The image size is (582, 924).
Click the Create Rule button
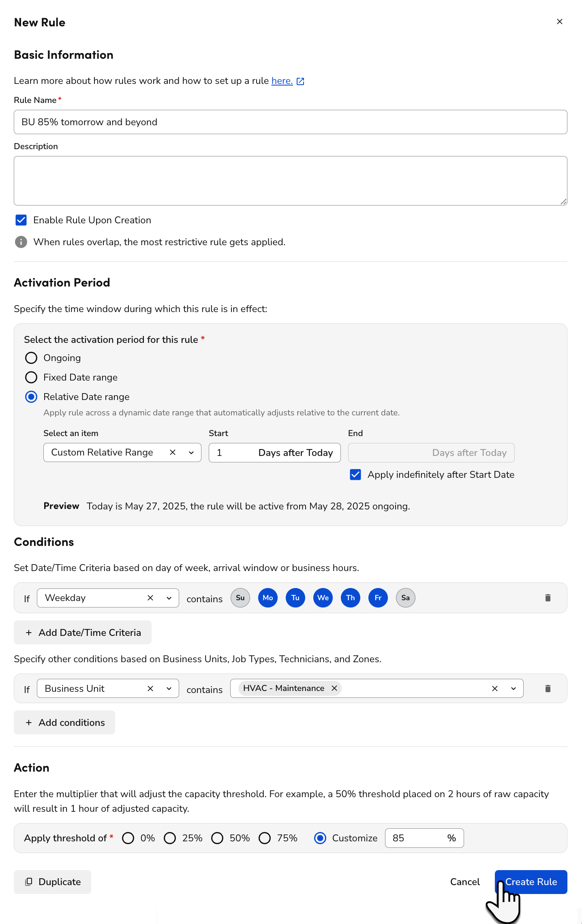pos(531,882)
